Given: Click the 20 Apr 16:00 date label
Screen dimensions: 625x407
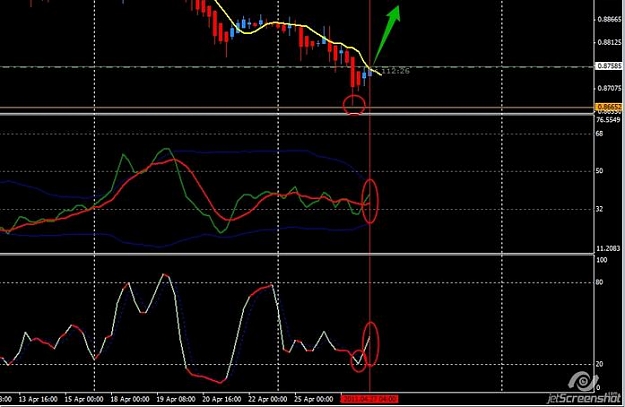Looking at the screenshot, I should (222, 399).
